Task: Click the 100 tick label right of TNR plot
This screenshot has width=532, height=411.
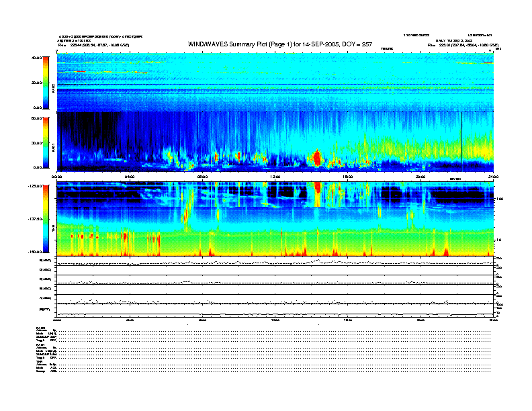Action: (x=500, y=199)
